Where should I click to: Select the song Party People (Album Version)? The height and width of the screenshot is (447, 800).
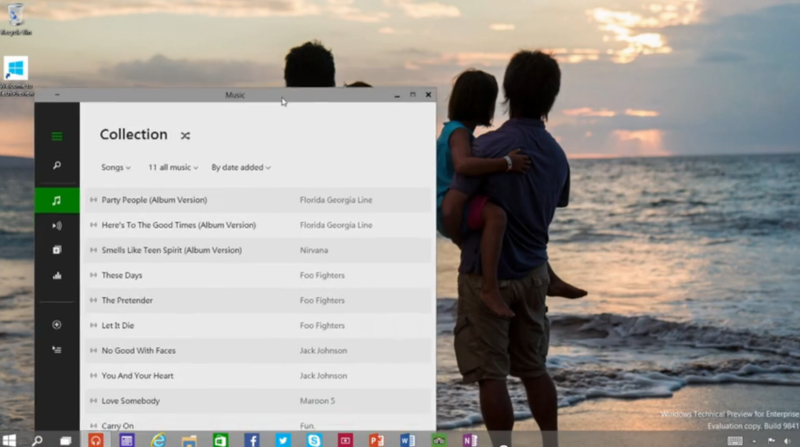pyautogui.click(x=258, y=200)
